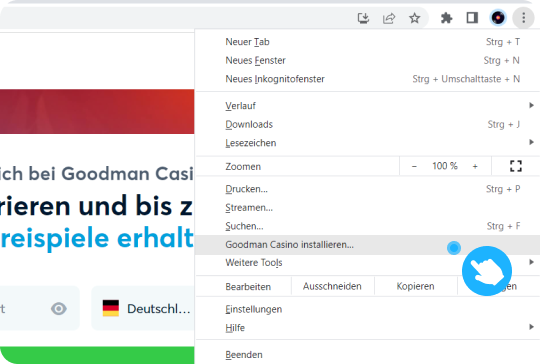Screen dimensions: 540x364
Task: Expand the Lesezeichen submenu
Action: [x=367, y=143]
